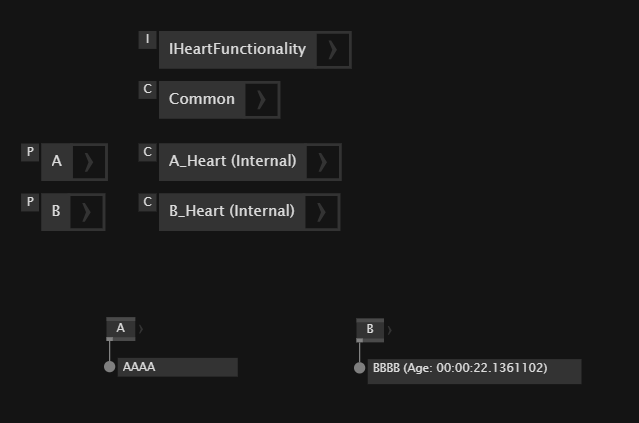Click the "C" class badge beside Common
Image resolution: width=639 pixels, height=423 pixels.
pos(148,90)
